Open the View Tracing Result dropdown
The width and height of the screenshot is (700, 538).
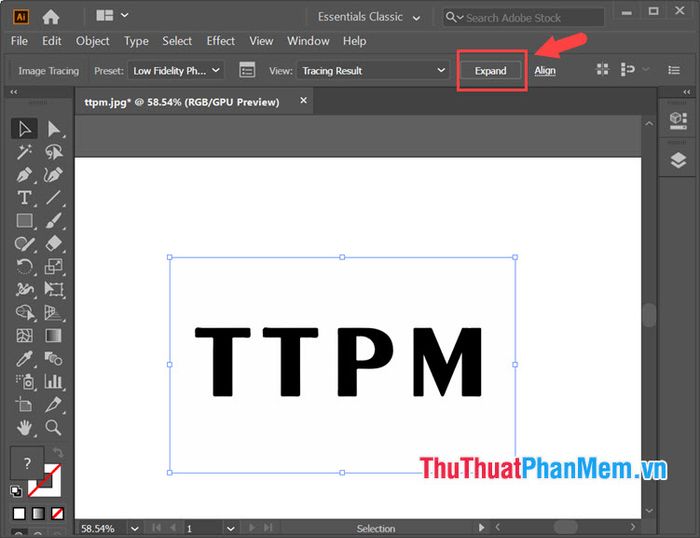click(373, 71)
